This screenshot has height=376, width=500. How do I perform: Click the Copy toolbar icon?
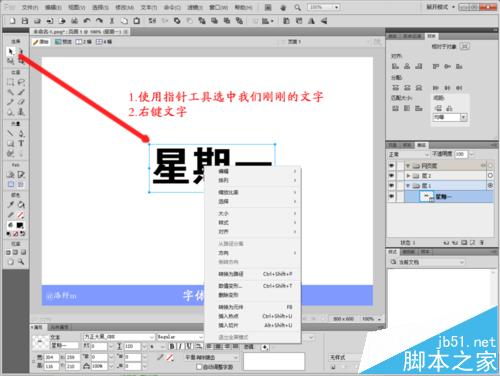pyautogui.click(x=124, y=21)
